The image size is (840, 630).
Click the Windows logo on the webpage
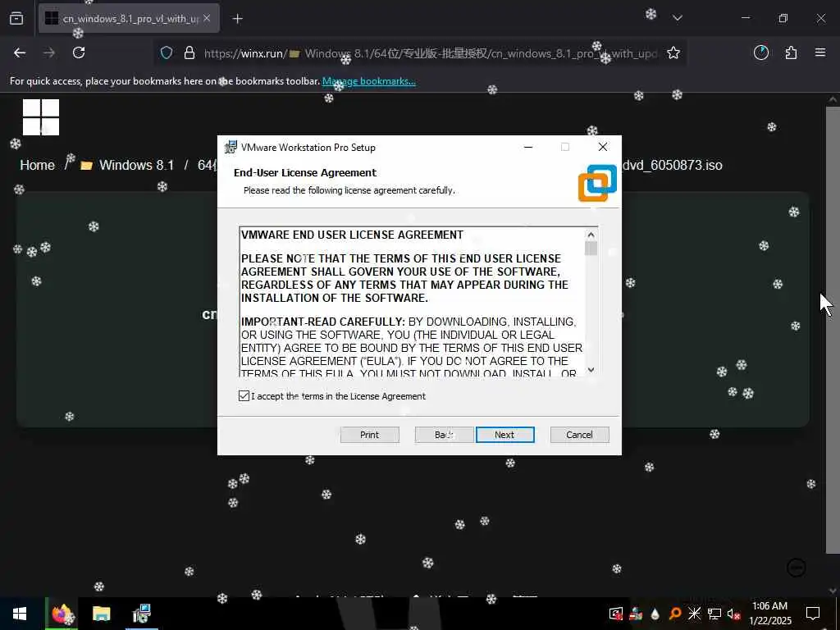coord(41,116)
